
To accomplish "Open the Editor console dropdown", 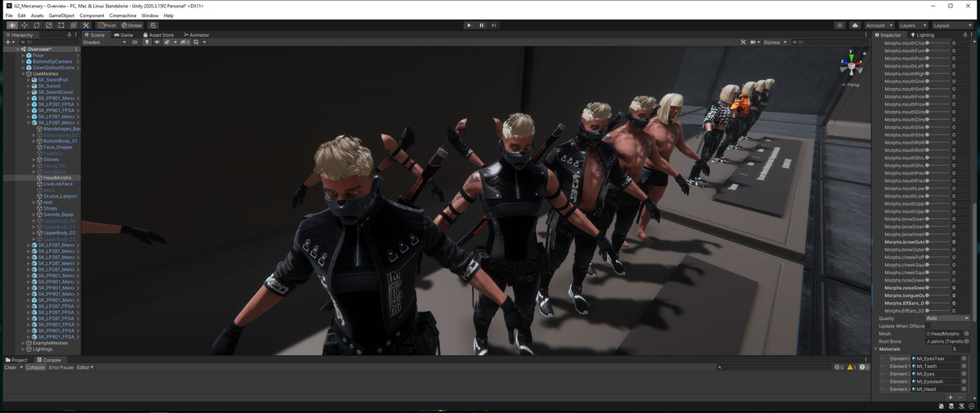I will (85, 367).
